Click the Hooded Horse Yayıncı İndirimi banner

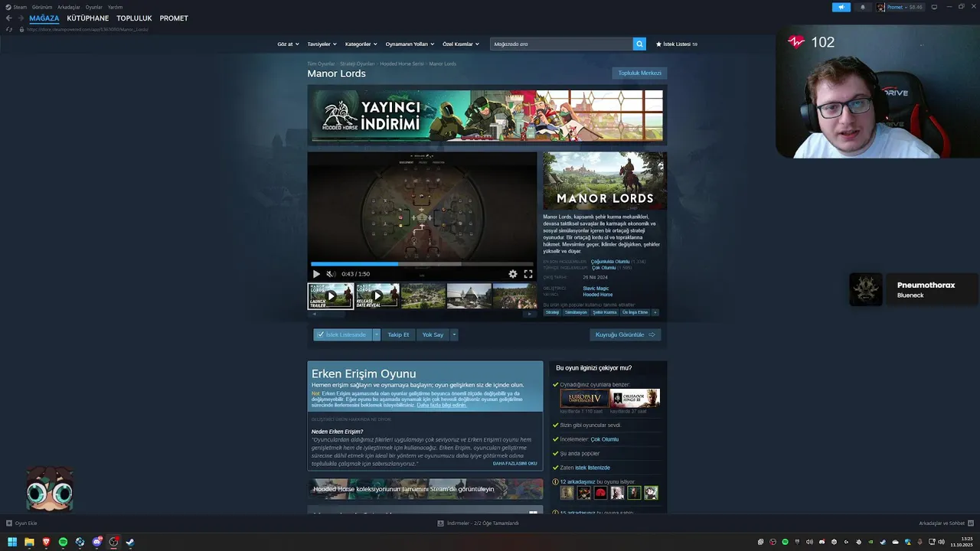[487, 116]
